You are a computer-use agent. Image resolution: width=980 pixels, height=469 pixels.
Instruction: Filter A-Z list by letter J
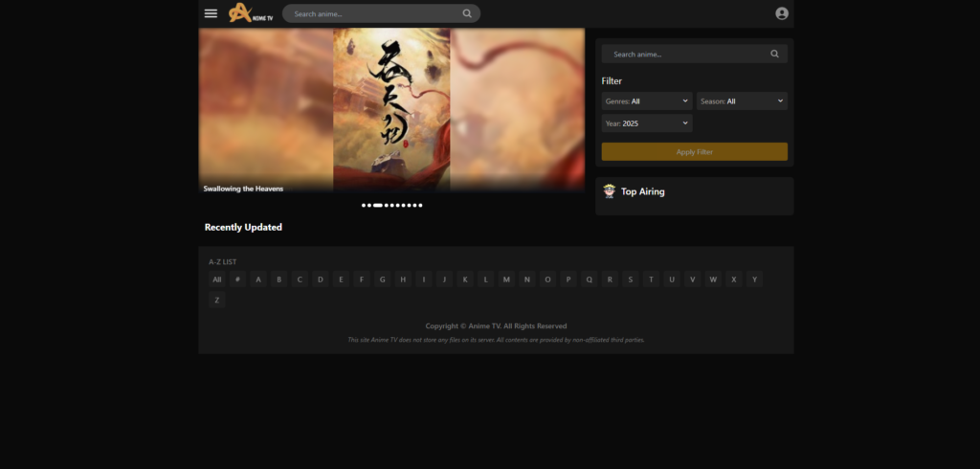pyautogui.click(x=444, y=279)
